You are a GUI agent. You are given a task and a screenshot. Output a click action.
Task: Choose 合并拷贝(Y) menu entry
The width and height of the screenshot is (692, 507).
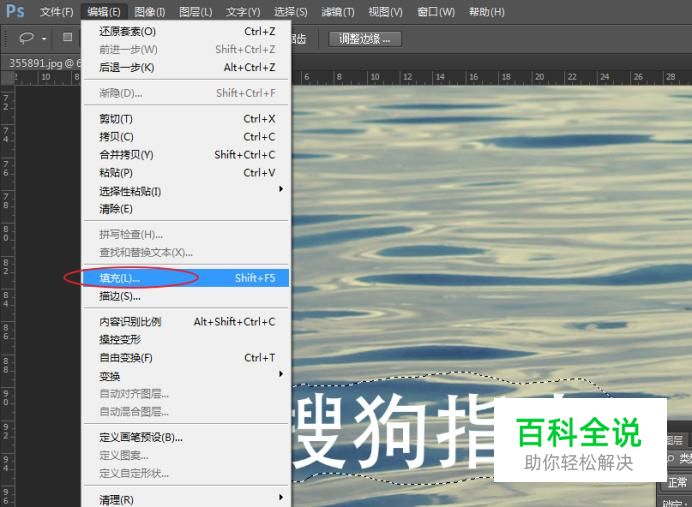[x=186, y=155]
